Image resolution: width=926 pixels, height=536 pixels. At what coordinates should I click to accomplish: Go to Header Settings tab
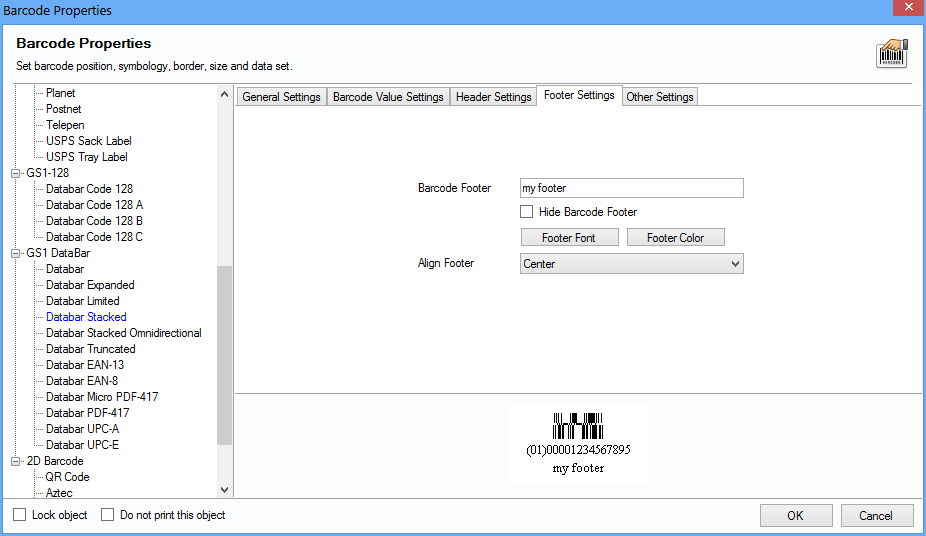point(493,97)
